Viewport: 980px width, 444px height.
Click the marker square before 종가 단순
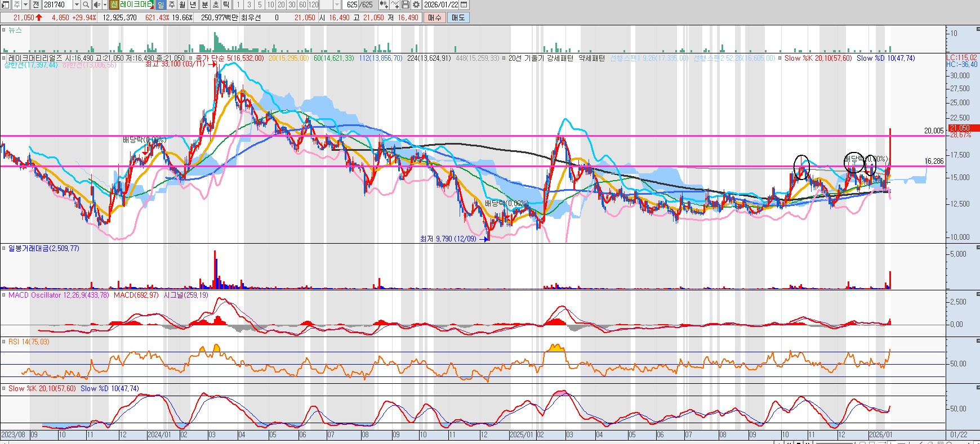coord(191,58)
